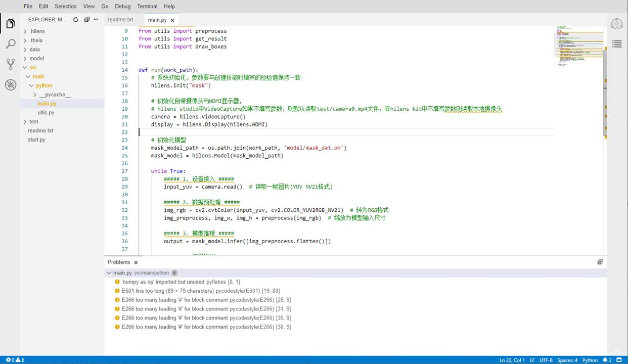Click the outline list icon on right sidebar

pos(616,44)
